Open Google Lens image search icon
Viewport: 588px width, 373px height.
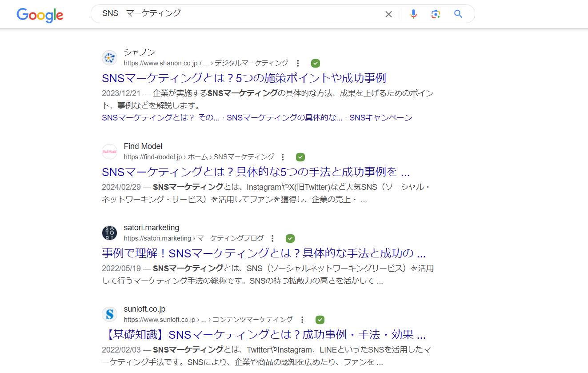[x=436, y=14]
